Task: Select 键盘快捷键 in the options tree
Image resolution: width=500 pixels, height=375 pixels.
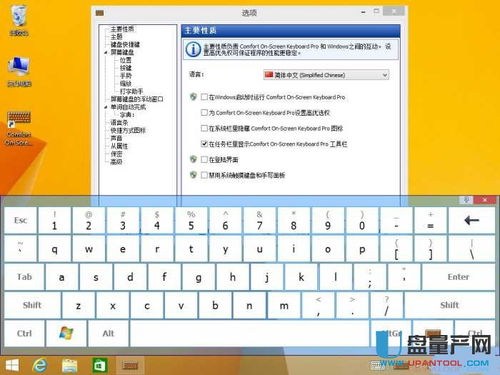Action: [125, 44]
